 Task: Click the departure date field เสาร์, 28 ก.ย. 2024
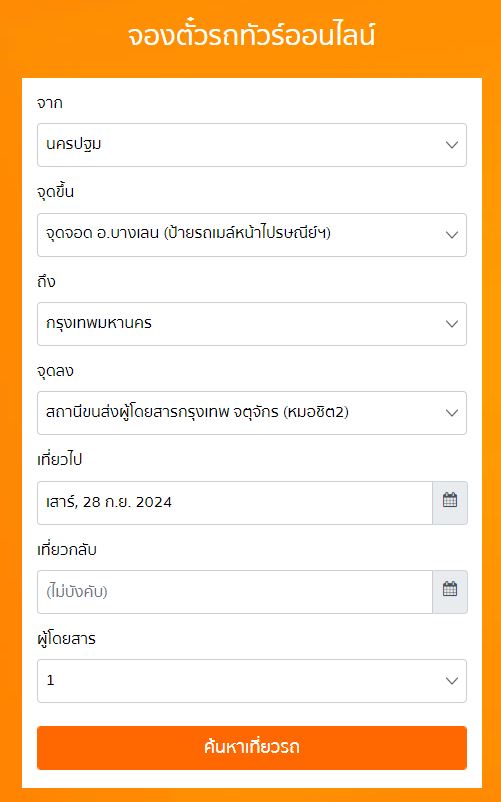click(235, 502)
